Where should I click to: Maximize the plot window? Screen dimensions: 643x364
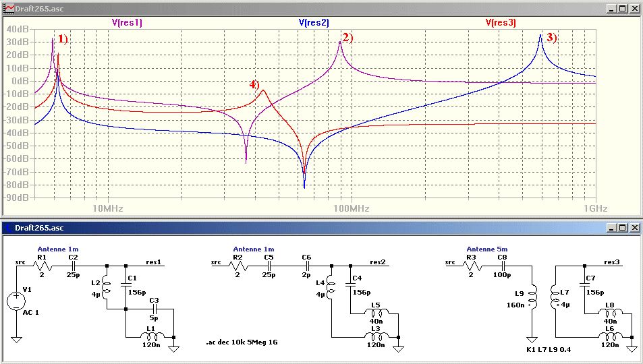tap(623, 8)
